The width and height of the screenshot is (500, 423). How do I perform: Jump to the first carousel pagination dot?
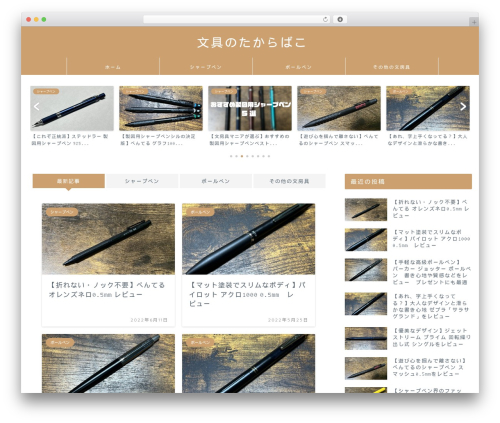(231, 156)
